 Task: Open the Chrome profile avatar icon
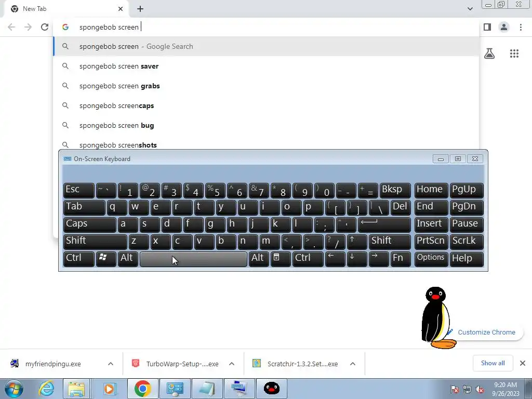504,27
